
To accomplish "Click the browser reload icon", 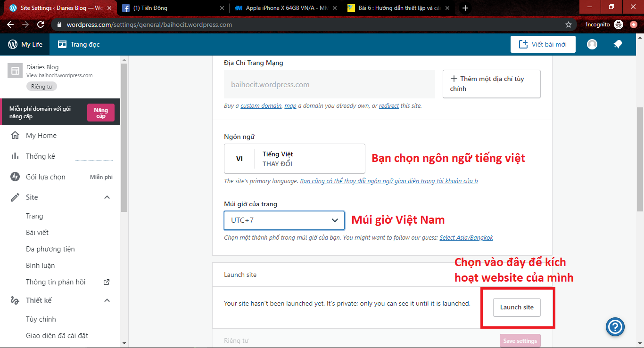I will tap(41, 24).
